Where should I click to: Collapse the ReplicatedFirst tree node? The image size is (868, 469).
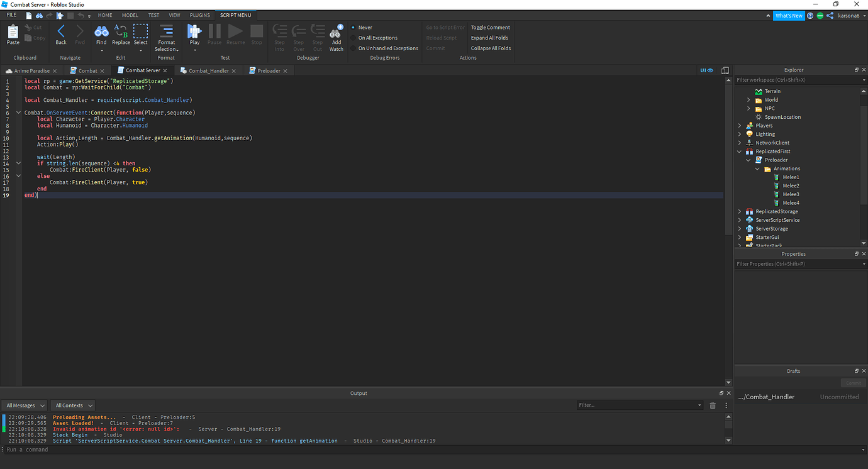739,152
